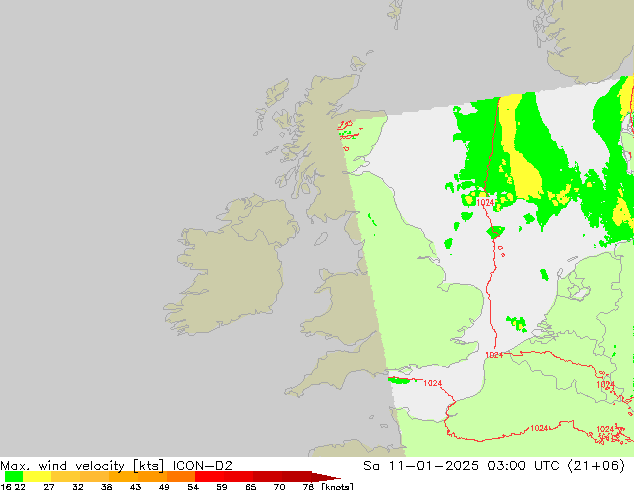The image size is (634, 490).
Task: Click the legend value '59'
Action: (x=222, y=486)
